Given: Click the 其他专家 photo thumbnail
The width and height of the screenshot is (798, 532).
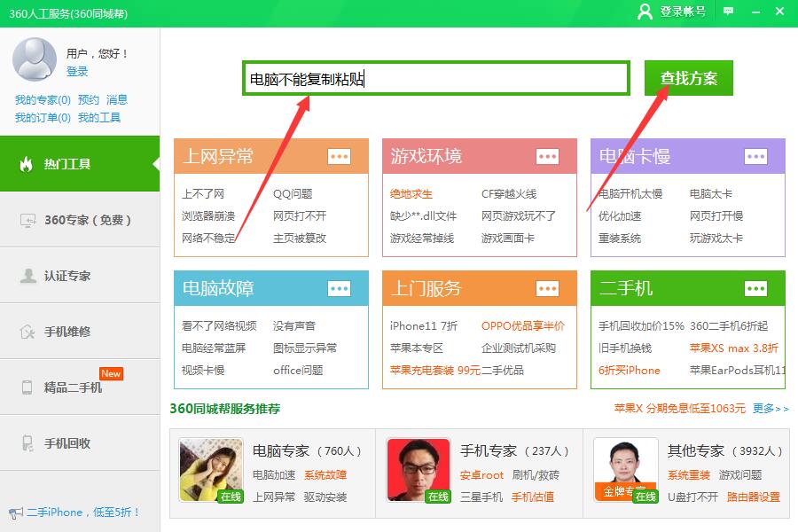Looking at the screenshot, I should click(626, 471).
